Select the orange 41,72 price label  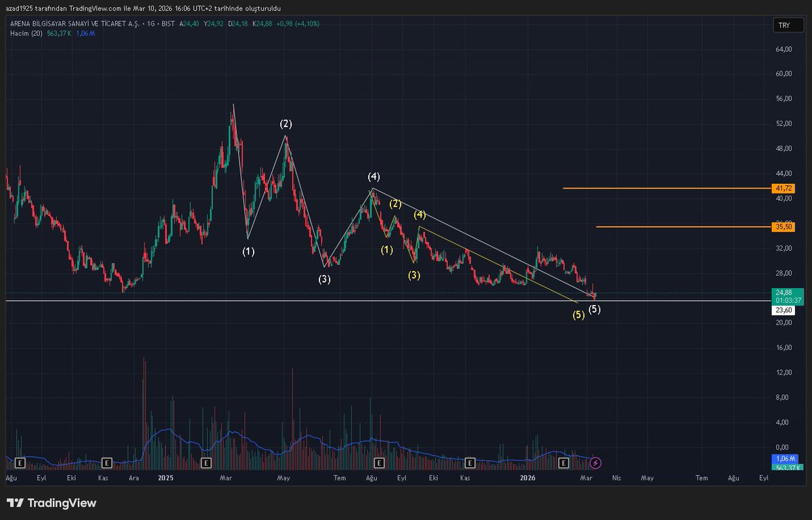point(785,188)
